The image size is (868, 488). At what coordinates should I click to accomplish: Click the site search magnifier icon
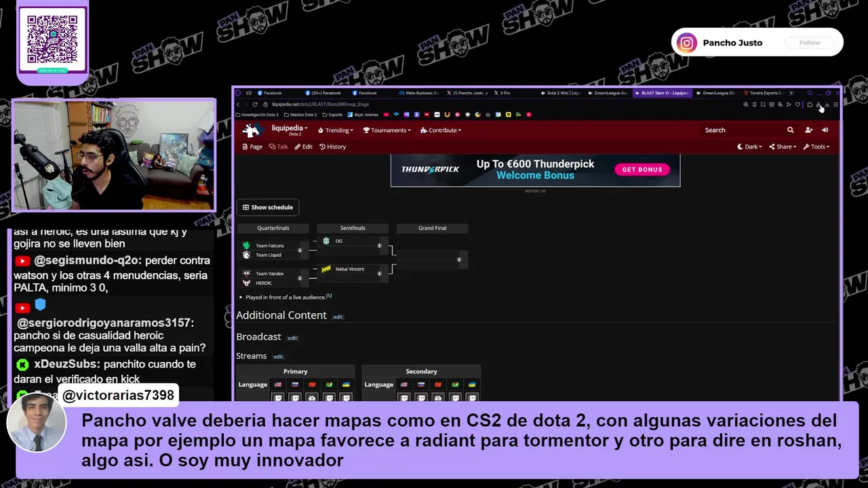click(x=790, y=130)
